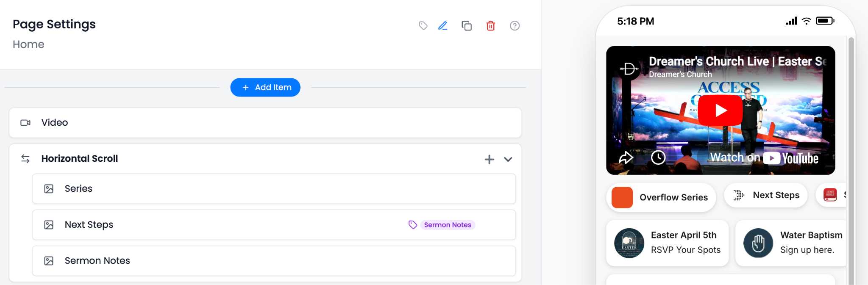Viewport: 868px width, 285px height.
Task: Tap the Overflow Series chip in preview
Action: (661, 197)
